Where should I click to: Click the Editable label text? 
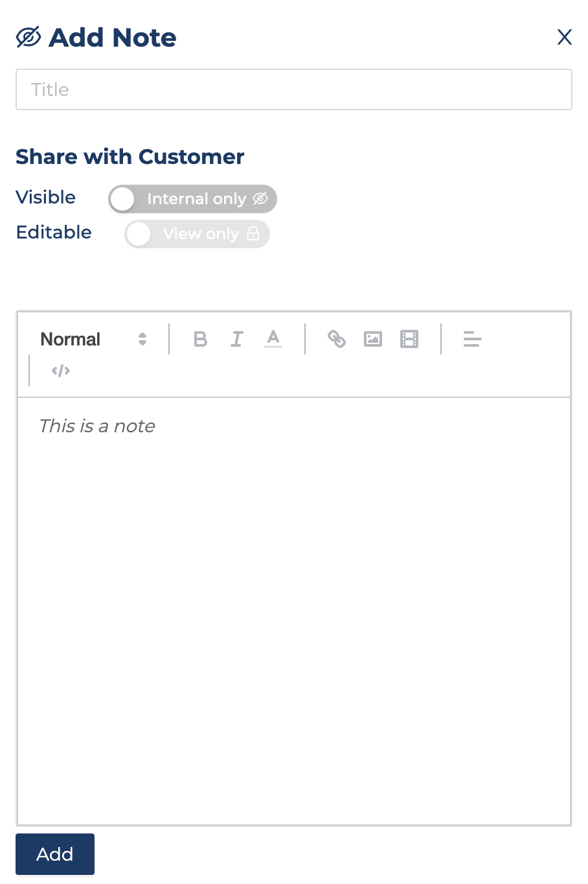(54, 233)
